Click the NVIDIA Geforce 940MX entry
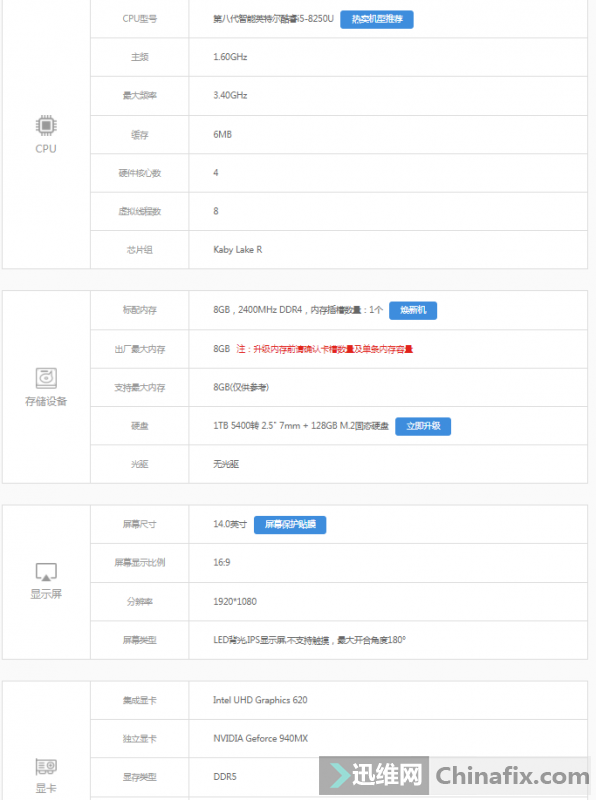Viewport: 596px width, 800px height. [x=260, y=738]
